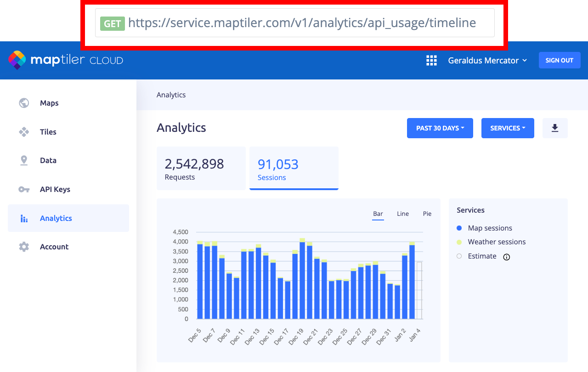Toggle the Estimate series in legend
The height and width of the screenshot is (372, 588).
pyautogui.click(x=481, y=256)
